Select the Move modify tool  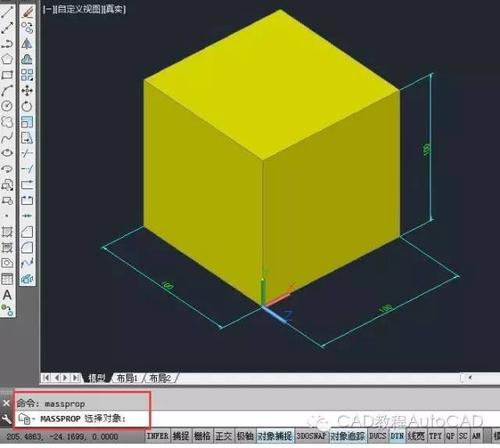click(27, 90)
